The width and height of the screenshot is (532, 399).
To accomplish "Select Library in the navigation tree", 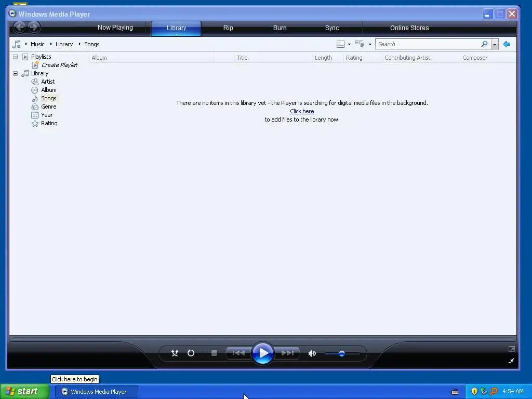I will point(39,73).
